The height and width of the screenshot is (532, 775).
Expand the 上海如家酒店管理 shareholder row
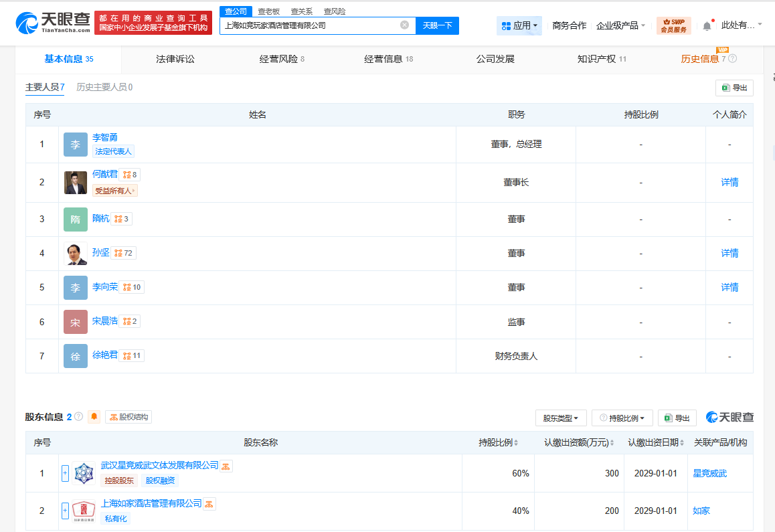[x=65, y=511]
